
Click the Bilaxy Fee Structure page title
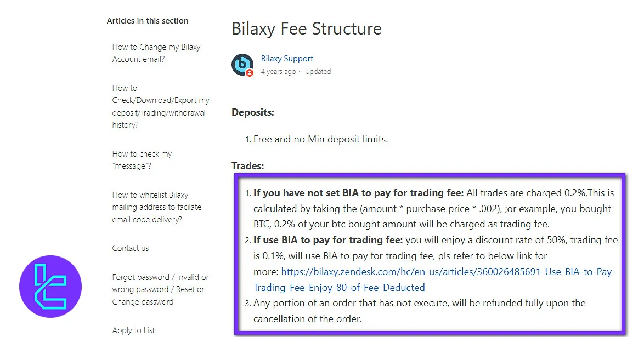[x=307, y=28]
